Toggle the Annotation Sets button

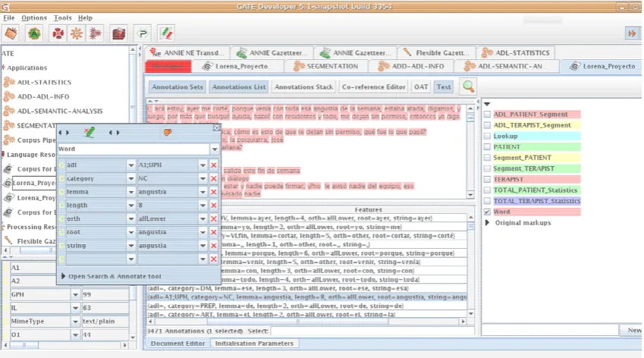[x=177, y=86]
